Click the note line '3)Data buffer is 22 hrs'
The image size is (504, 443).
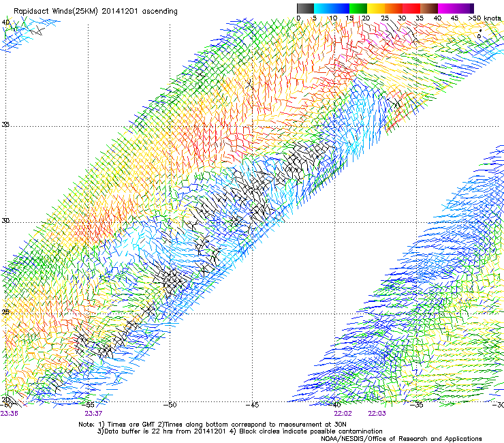[x=240, y=431]
